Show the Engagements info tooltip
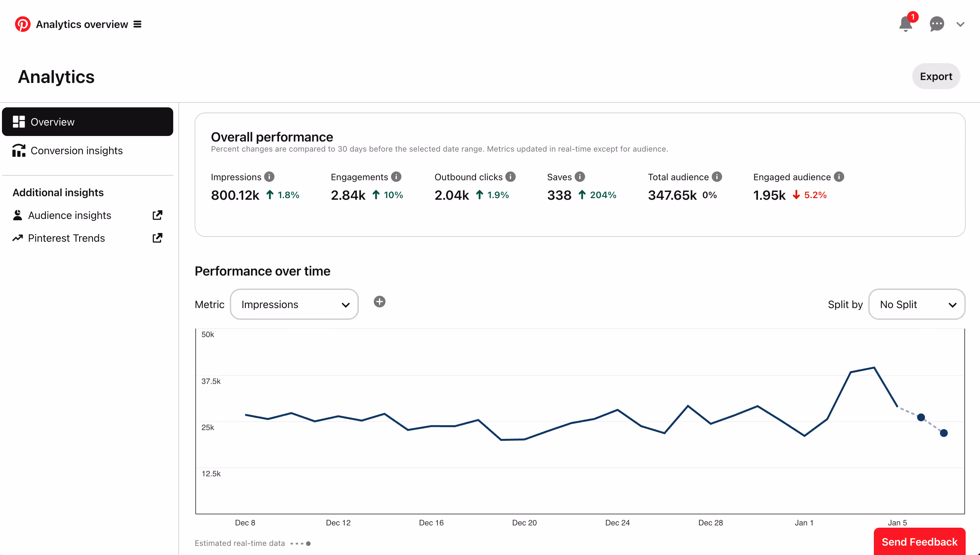Screen dimensions: 980x555 pos(396,176)
